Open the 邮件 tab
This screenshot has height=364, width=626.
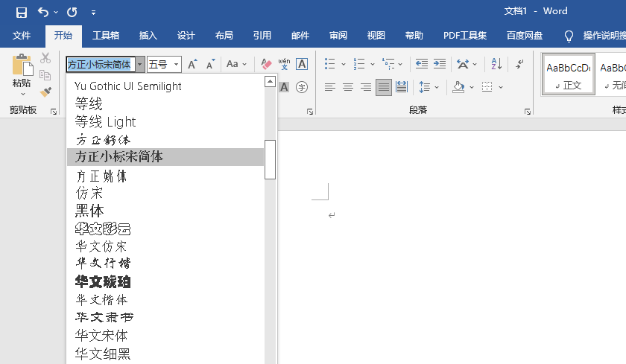[300, 36]
